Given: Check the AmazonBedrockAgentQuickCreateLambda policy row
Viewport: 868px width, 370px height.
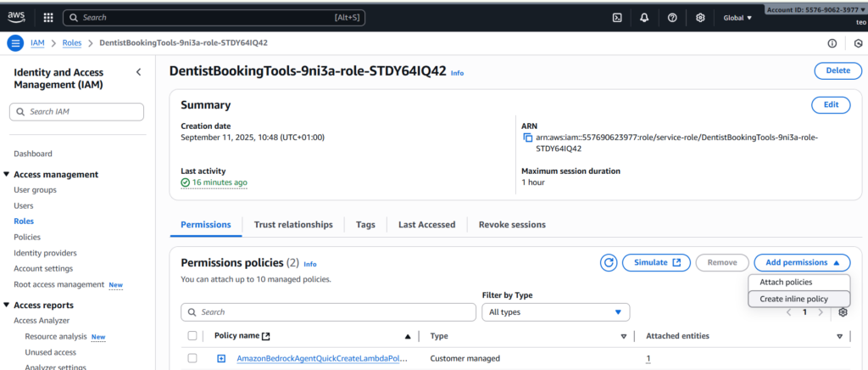Looking at the screenshot, I should 192,358.
